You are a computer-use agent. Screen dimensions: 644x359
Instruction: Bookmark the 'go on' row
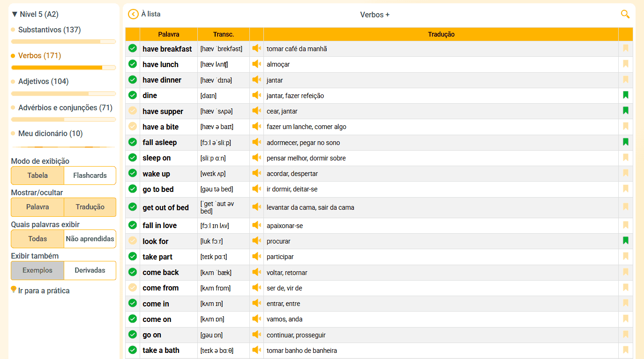[x=625, y=335]
